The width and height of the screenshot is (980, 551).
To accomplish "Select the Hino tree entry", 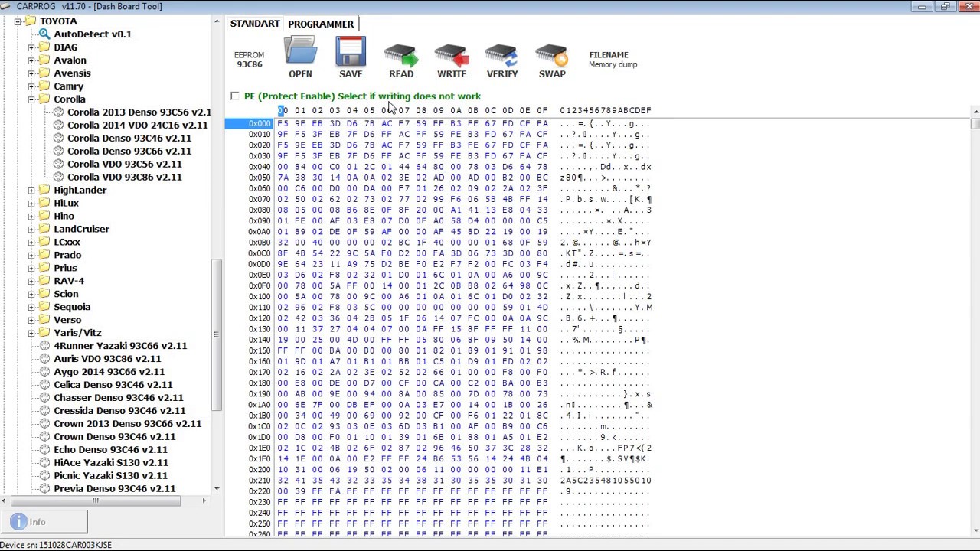I will pyautogui.click(x=64, y=216).
